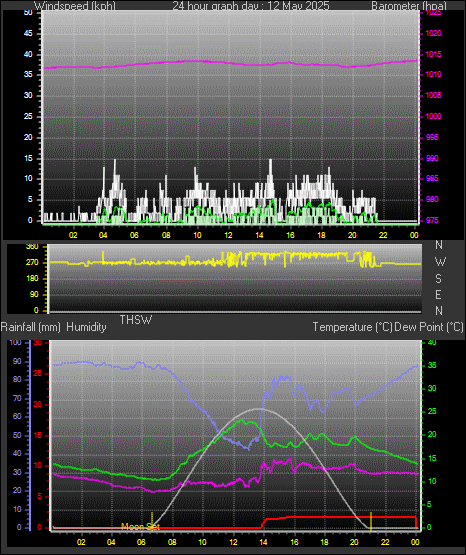Click the S compass label on direction graph

pyautogui.click(x=438, y=279)
